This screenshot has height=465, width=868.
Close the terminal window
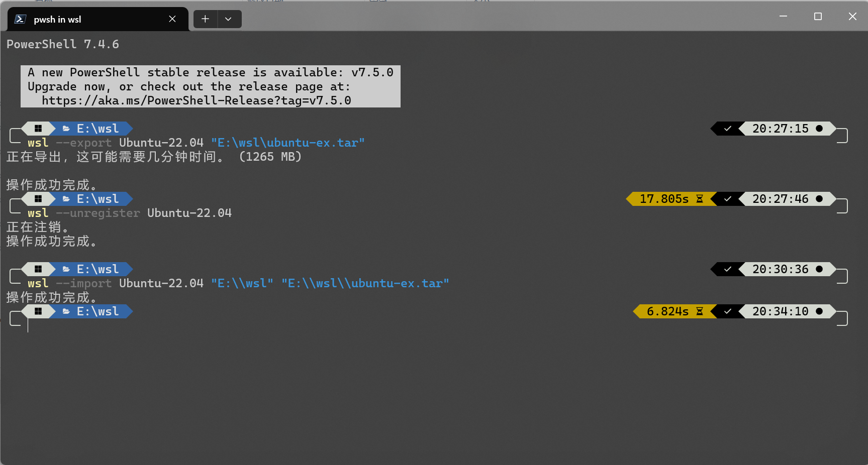[x=852, y=17]
